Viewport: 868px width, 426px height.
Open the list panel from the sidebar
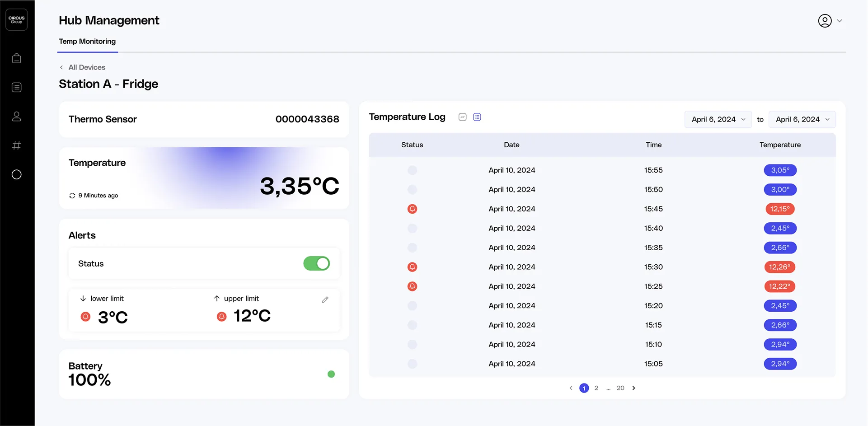(17, 87)
